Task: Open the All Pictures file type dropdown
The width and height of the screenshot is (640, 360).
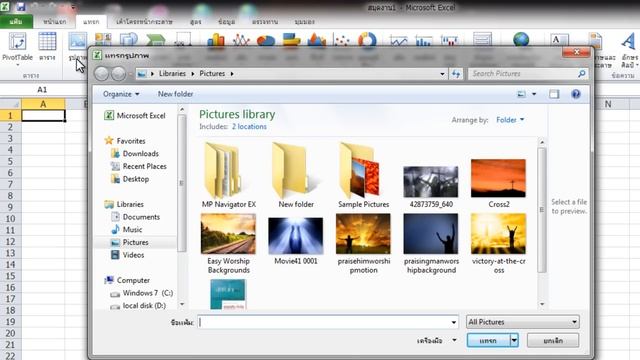Action: (522, 322)
